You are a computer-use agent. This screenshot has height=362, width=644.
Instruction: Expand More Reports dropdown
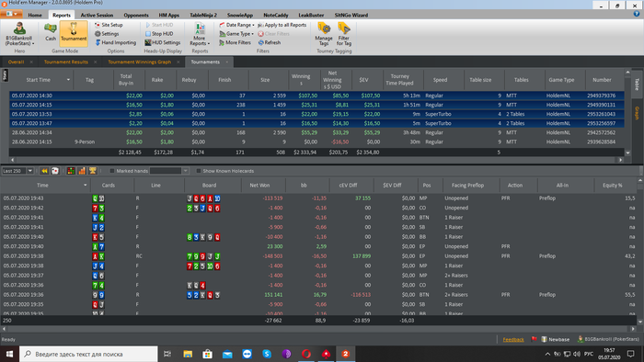coord(200,34)
